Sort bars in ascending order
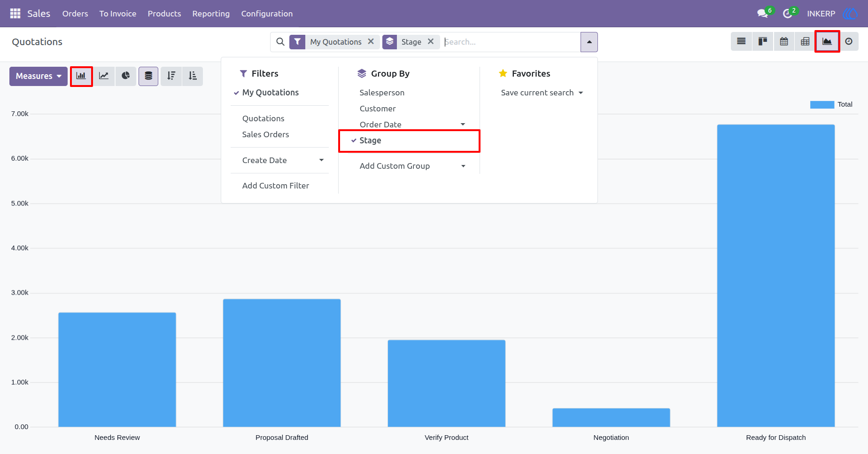868x454 pixels. click(193, 76)
